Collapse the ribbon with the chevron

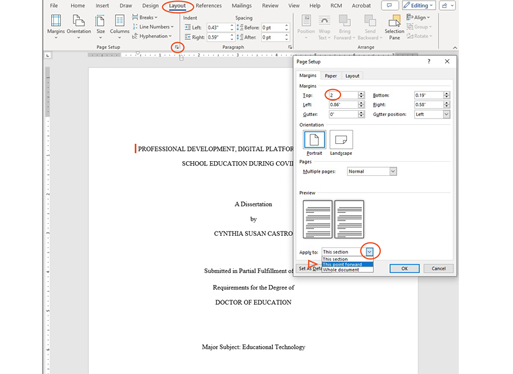(455, 48)
